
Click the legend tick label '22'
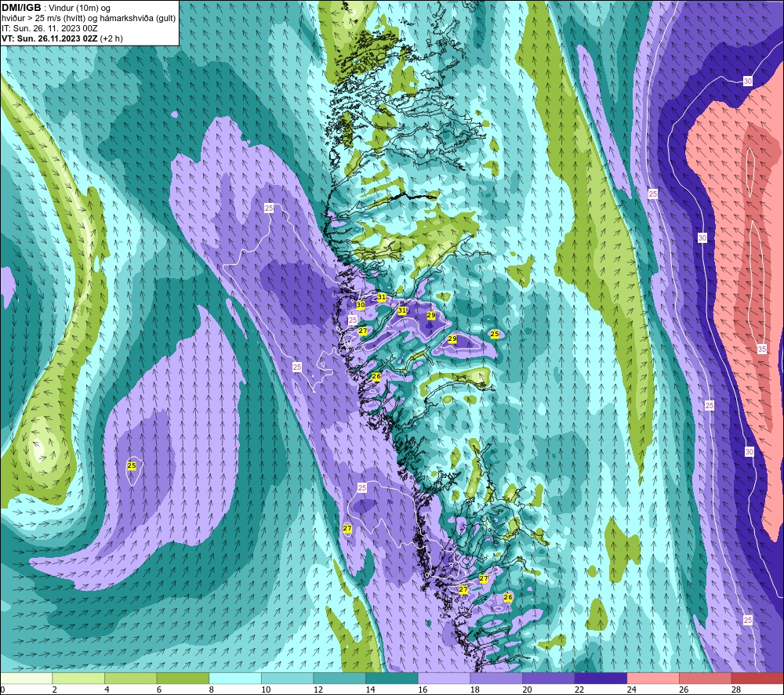pos(579,690)
